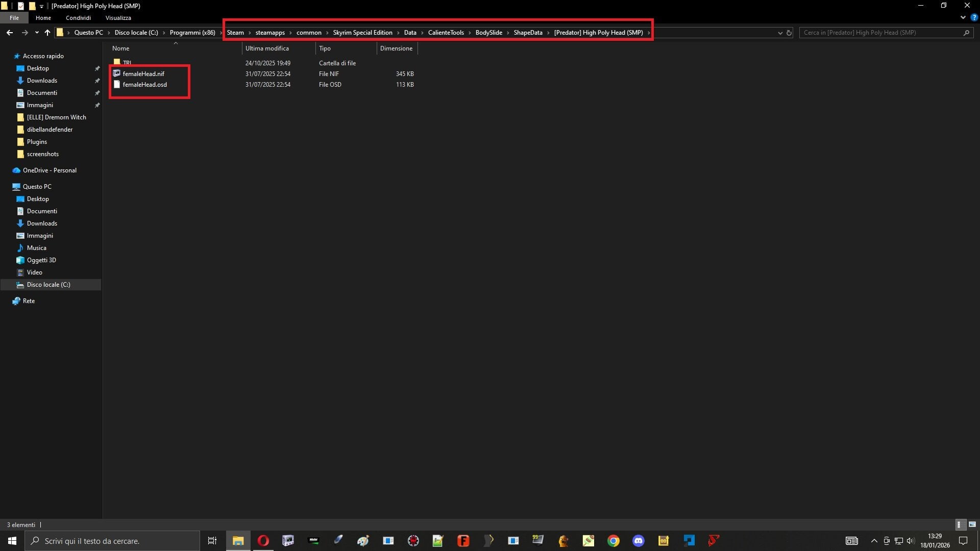Image resolution: width=980 pixels, height=551 pixels.
Task: Jump to the BodySlide breadcrumb segment
Action: [488, 33]
